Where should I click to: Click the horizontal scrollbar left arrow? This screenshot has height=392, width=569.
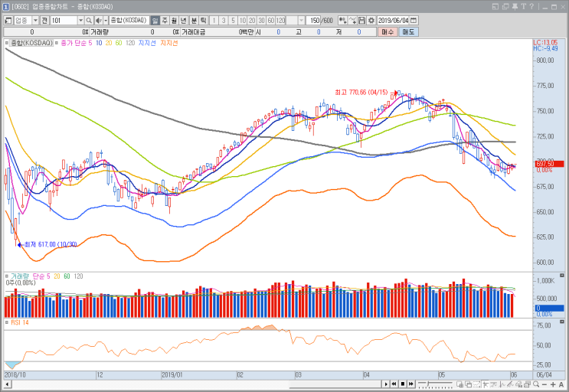(7, 384)
